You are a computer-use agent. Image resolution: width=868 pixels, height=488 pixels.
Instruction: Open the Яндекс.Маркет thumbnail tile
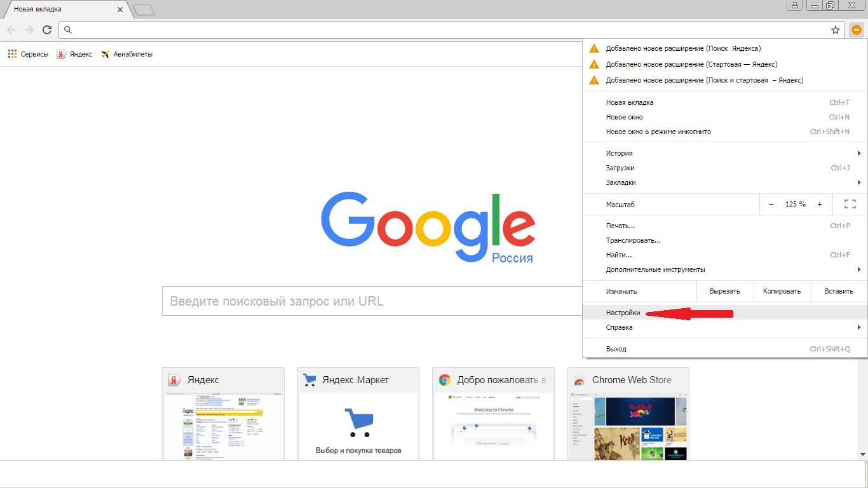pyautogui.click(x=358, y=413)
